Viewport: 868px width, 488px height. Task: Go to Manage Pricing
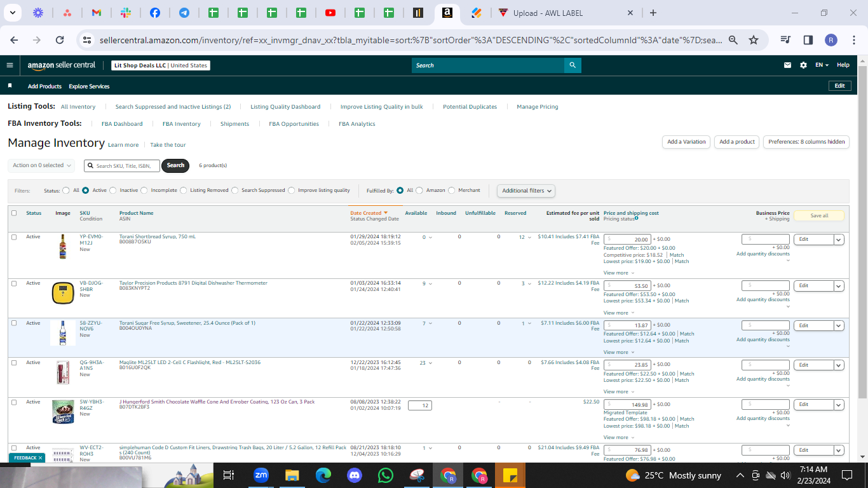pos(538,107)
